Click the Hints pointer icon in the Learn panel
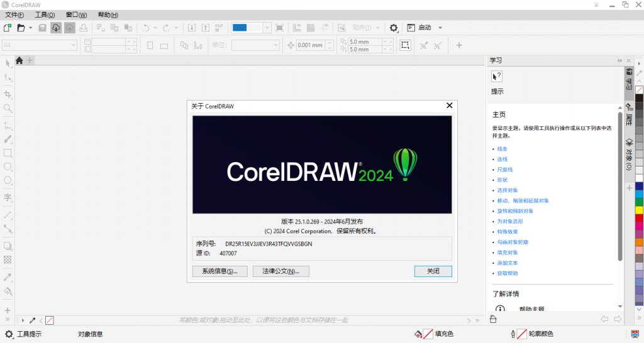644x343 pixels. [497, 76]
